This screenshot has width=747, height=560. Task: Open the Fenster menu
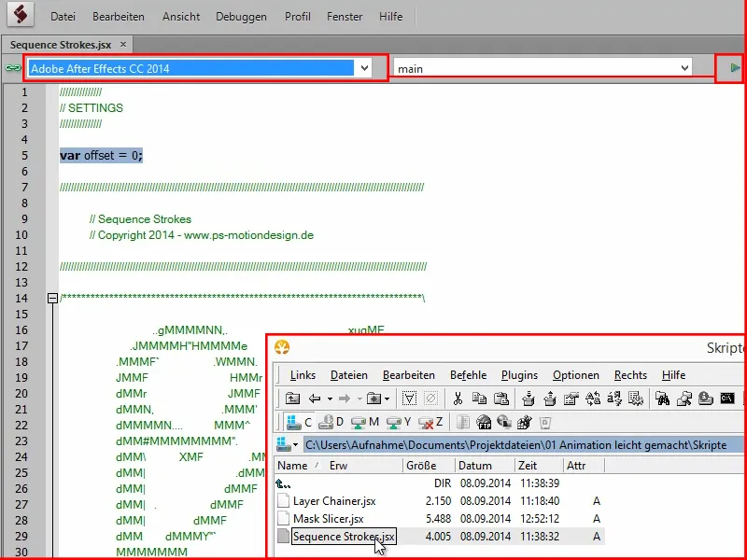(x=345, y=17)
